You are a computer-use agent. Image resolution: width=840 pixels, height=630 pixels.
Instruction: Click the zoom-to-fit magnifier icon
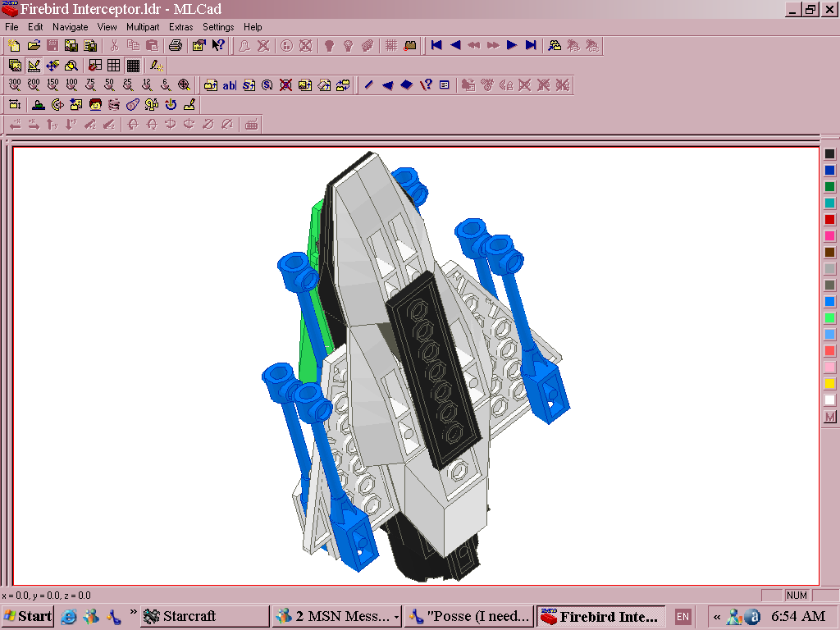[x=184, y=84]
